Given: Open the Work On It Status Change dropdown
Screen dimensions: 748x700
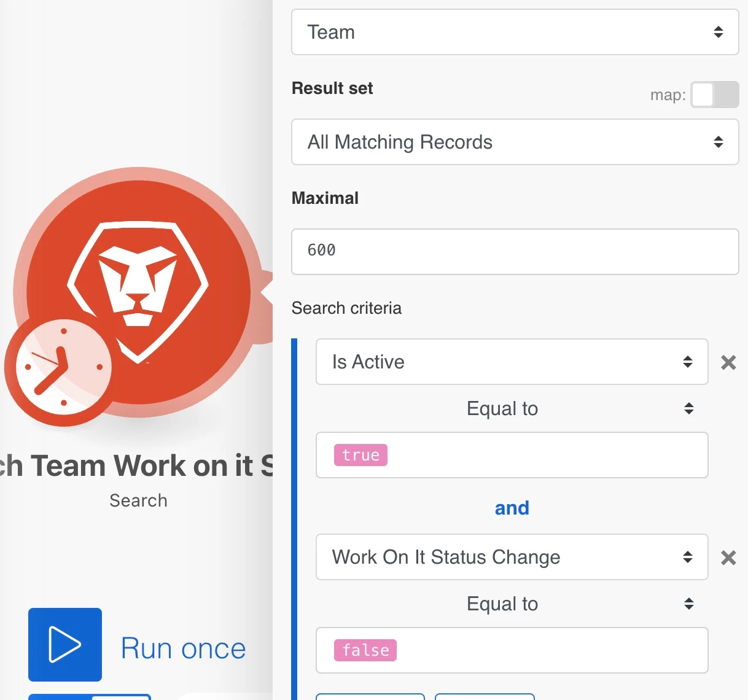Looking at the screenshot, I should [x=512, y=557].
